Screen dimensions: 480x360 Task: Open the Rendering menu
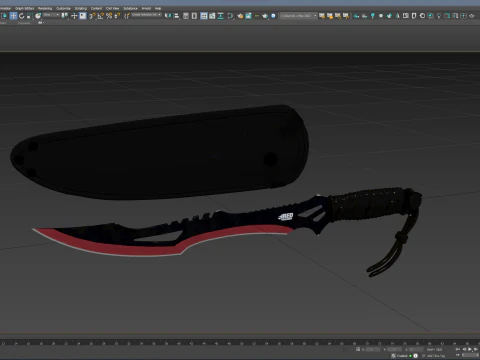tap(45, 8)
